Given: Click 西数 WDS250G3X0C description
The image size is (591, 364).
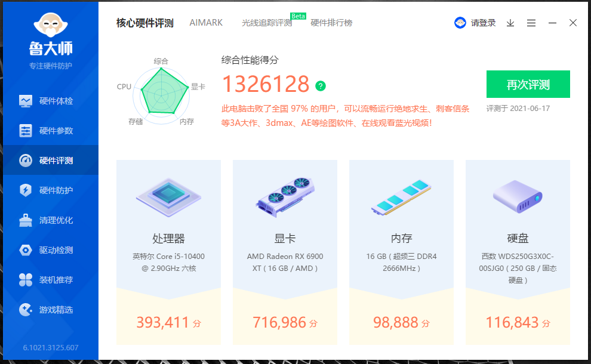Looking at the screenshot, I should tap(518, 269).
